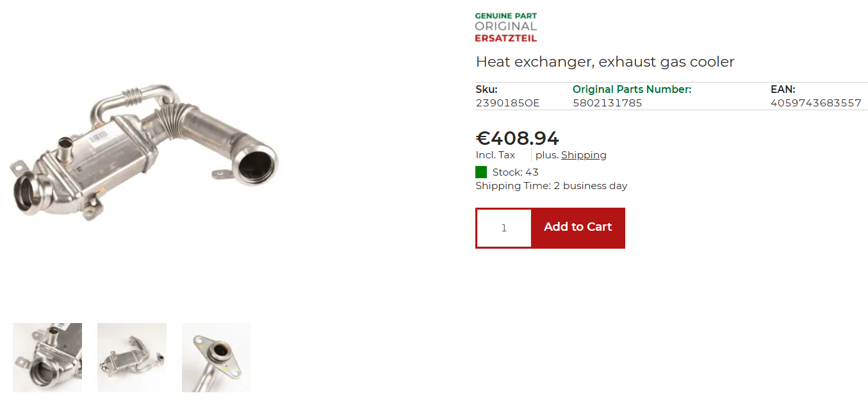This screenshot has height=407, width=868.
Task: Click the price €408.94
Action: pyautogui.click(x=518, y=138)
